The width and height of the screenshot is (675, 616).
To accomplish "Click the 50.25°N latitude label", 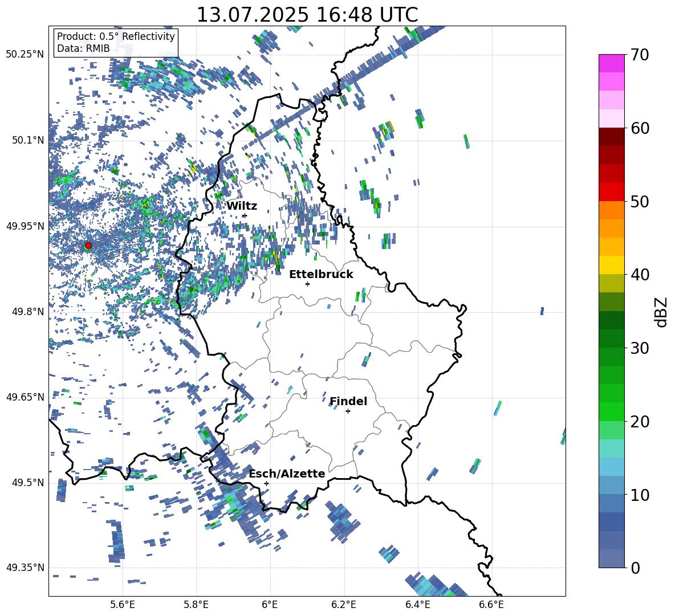I will tap(25, 55).
